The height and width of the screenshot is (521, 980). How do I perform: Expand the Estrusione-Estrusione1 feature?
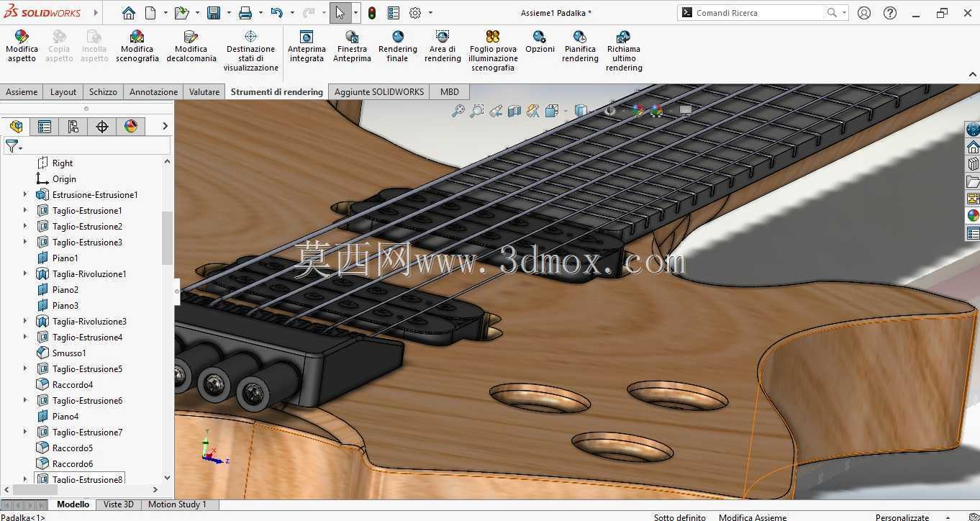25,195
